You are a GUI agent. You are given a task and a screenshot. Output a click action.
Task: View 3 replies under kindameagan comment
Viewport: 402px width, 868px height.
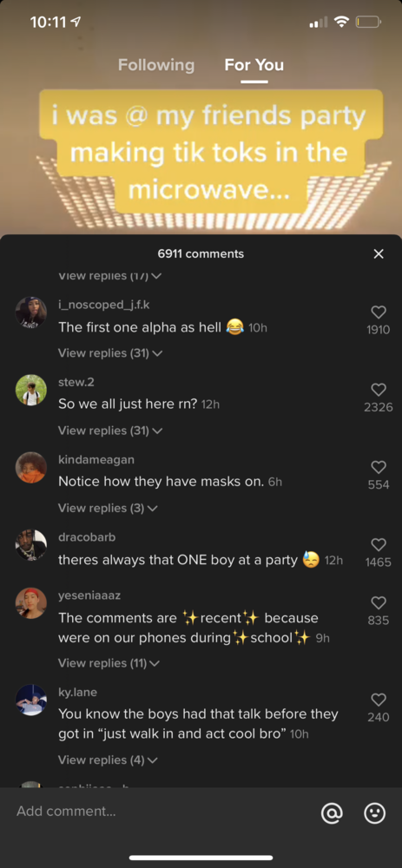[108, 508]
